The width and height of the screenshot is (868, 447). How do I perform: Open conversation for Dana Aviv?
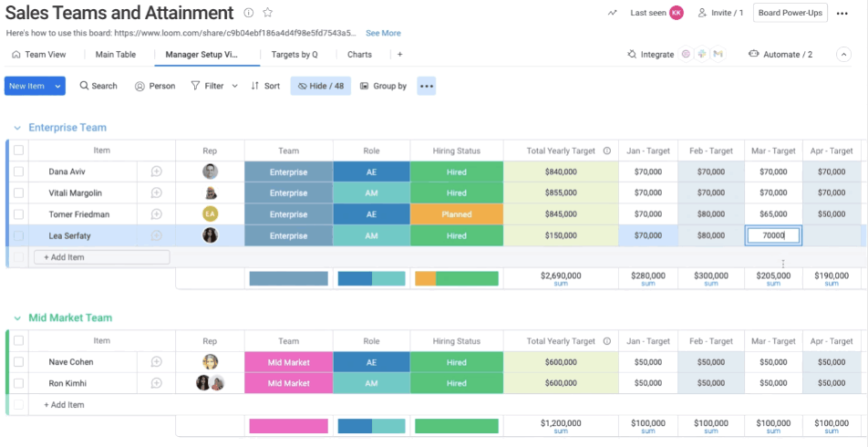(157, 172)
